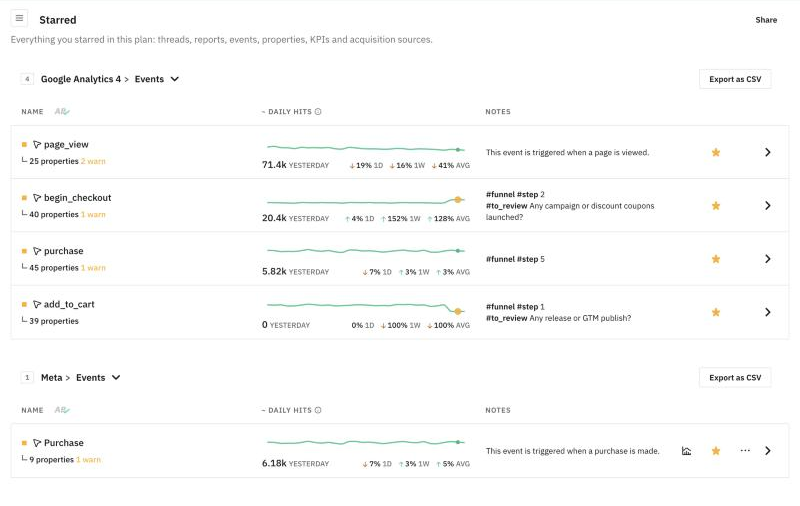Image resolution: width=800 pixels, height=506 pixels.
Task: Export Google Analytics 4 events as CSV
Action: [x=735, y=79]
